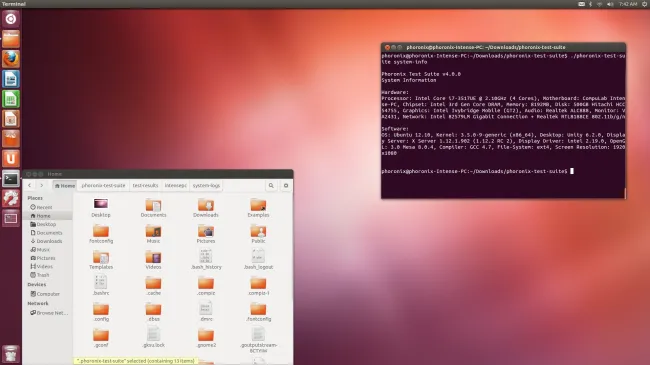The image size is (650, 365).
Task: Open the Ubuntu Dash from the launcher
Action: (x=11, y=19)
